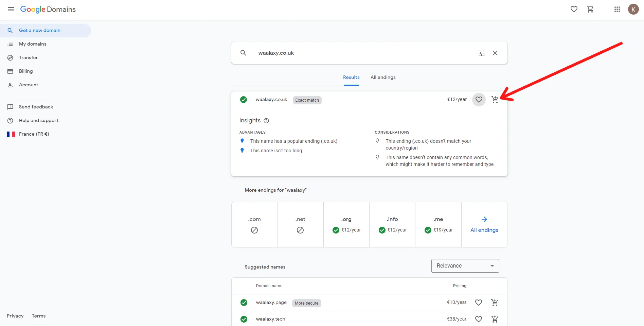Click the Google Domains logo
This screenshot has width=644, height=326.
click(x=48, y=9)
